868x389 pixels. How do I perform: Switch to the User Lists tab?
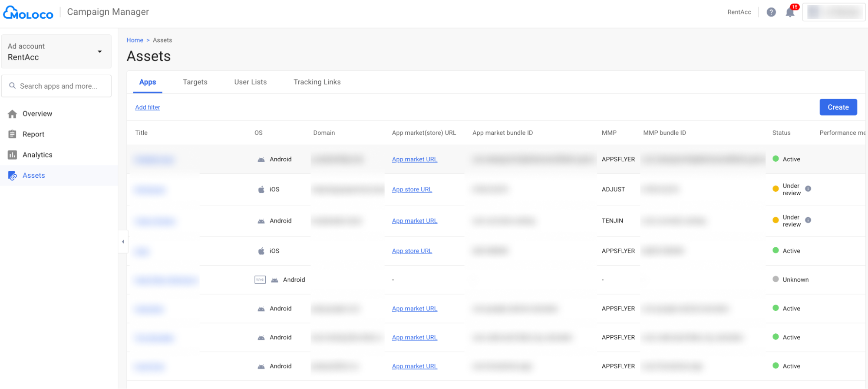[x=250, y=82]
